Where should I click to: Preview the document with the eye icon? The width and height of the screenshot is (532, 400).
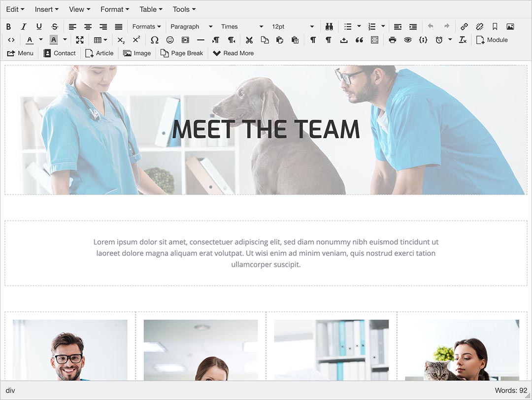tap(408, 40)
